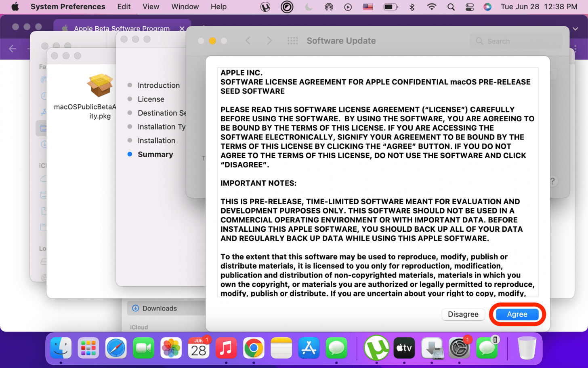Open Spotlight search in menu bar
This screenshot has width=588, height=368.
(451, 7)
